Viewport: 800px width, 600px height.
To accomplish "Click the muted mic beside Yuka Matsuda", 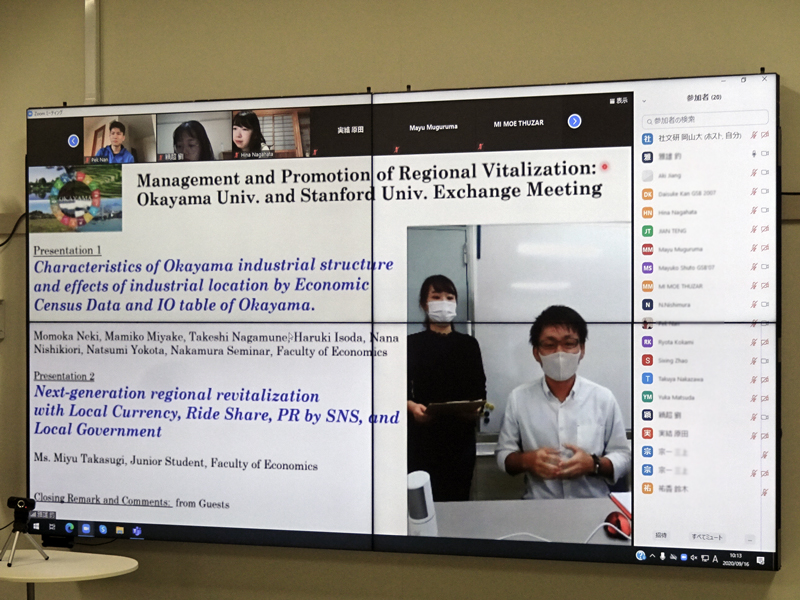I will pyautogui.click(x=754, y=398).
